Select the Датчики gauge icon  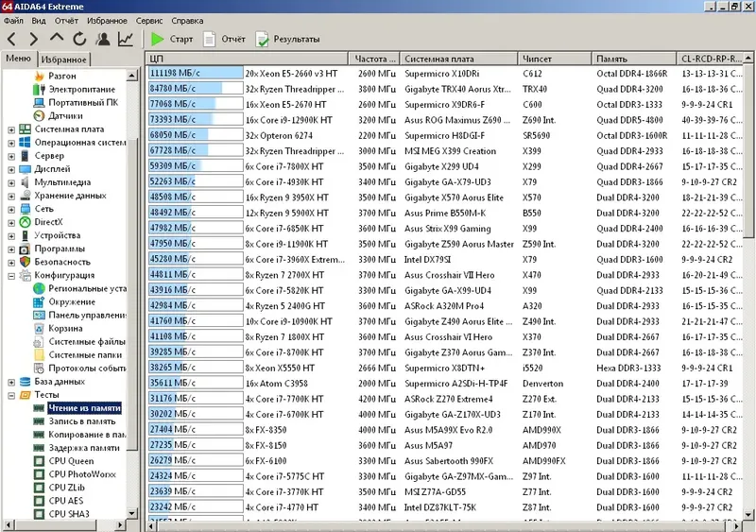pos(39,116)
